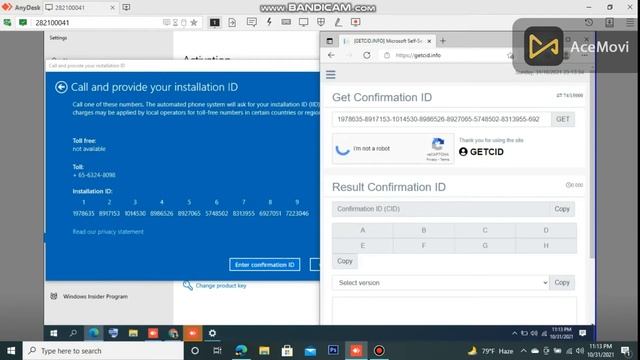Open AnyDesk display settings icon
This screenshot has width=640, height=360.
point(303,22)
